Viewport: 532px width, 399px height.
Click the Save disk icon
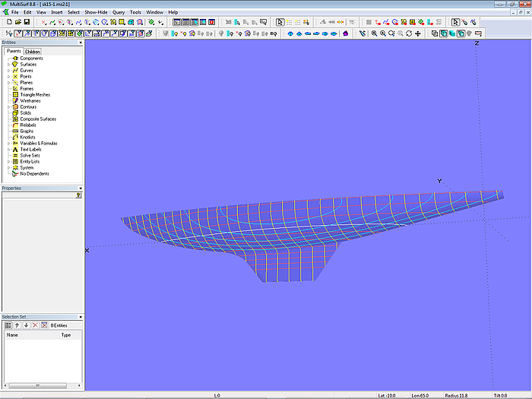[27, 22]
